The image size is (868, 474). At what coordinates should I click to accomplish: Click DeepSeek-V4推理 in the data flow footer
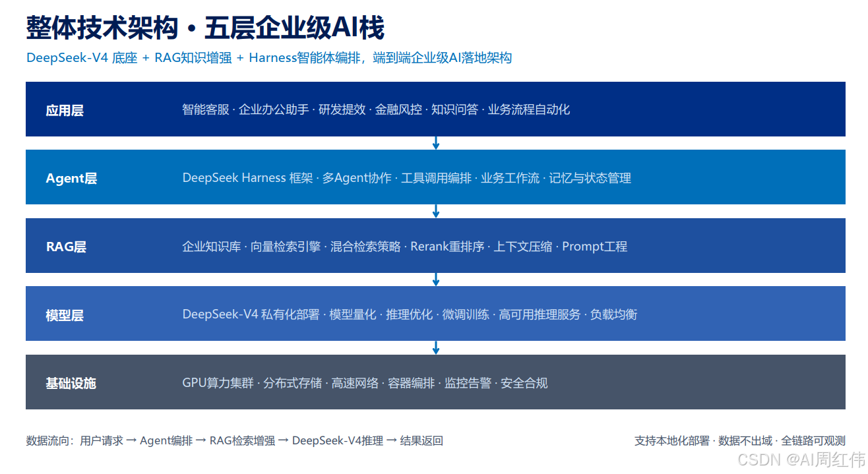338,441
